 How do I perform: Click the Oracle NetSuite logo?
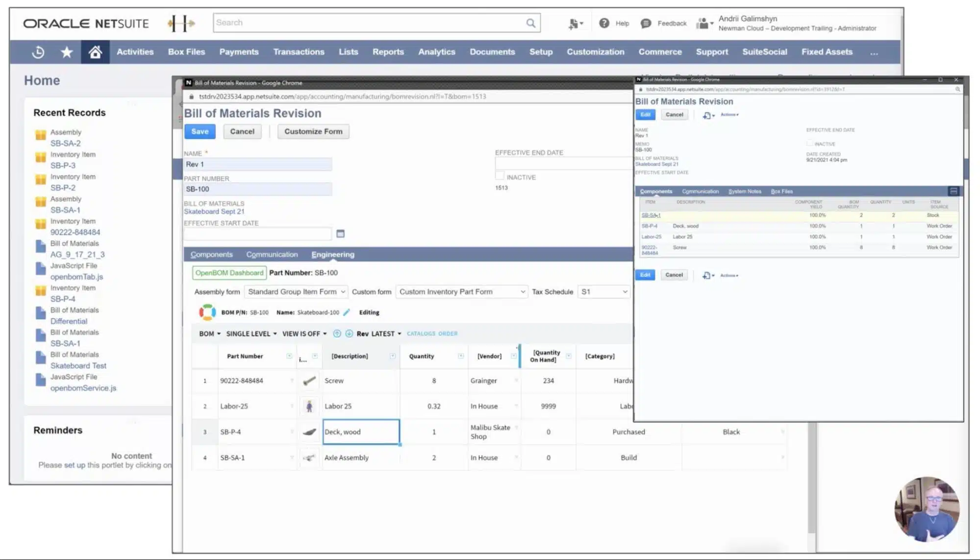tap(86, 24)
